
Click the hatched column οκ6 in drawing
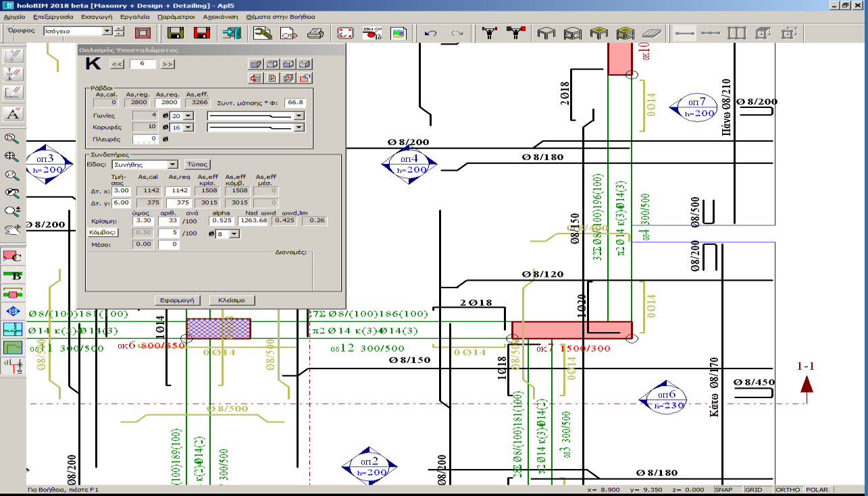pyautogui.click(x=219, y=329)
